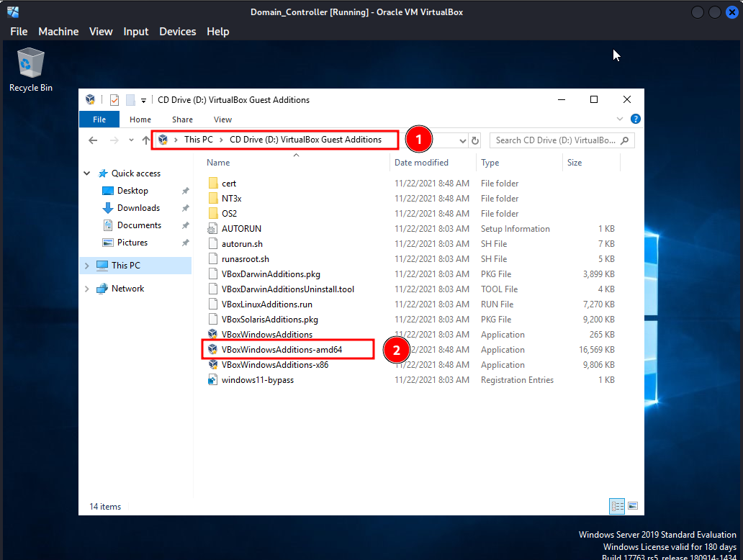Refresh the CD Drive folder view

point(474,140)
